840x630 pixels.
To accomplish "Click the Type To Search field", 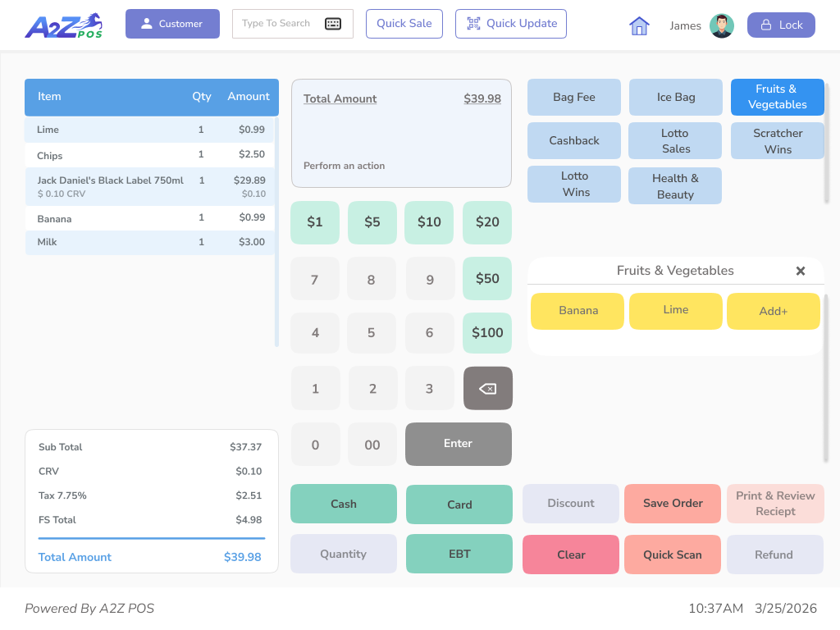I will tap(279, 24).
